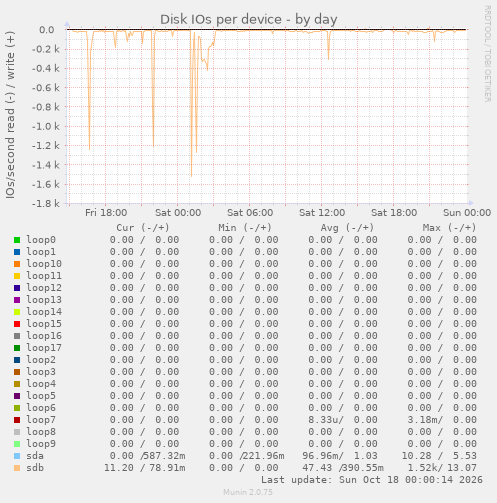Click the loop13 purple color swatch
The width and height of the screenshot is (497, 503).
[17, 300]
